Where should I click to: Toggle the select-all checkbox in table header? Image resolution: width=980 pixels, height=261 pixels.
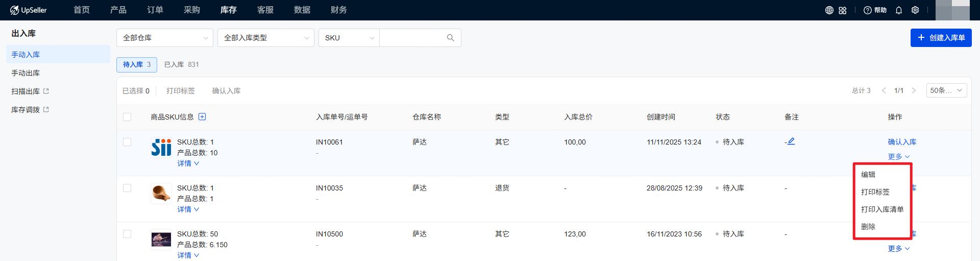tap(127, 117)
